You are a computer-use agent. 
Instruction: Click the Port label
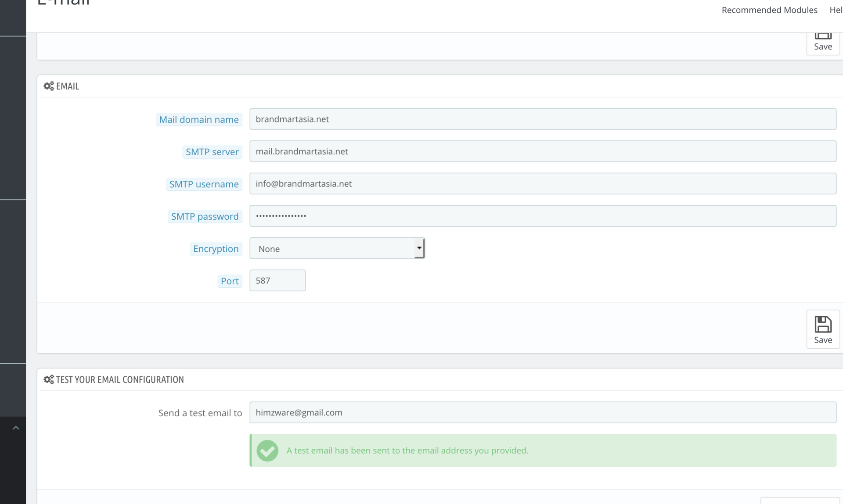tap(230, 281)
